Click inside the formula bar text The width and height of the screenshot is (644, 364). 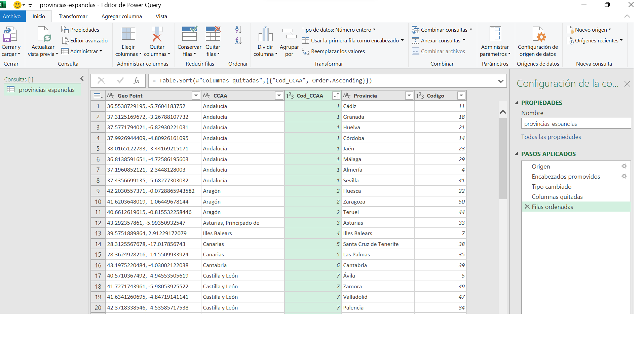(262, 80)
